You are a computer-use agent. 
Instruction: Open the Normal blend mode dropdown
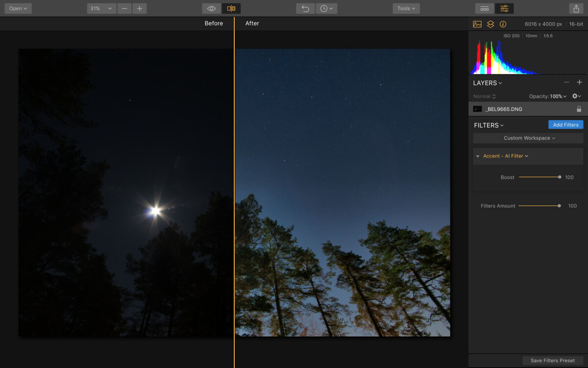(x=485, y=96)
